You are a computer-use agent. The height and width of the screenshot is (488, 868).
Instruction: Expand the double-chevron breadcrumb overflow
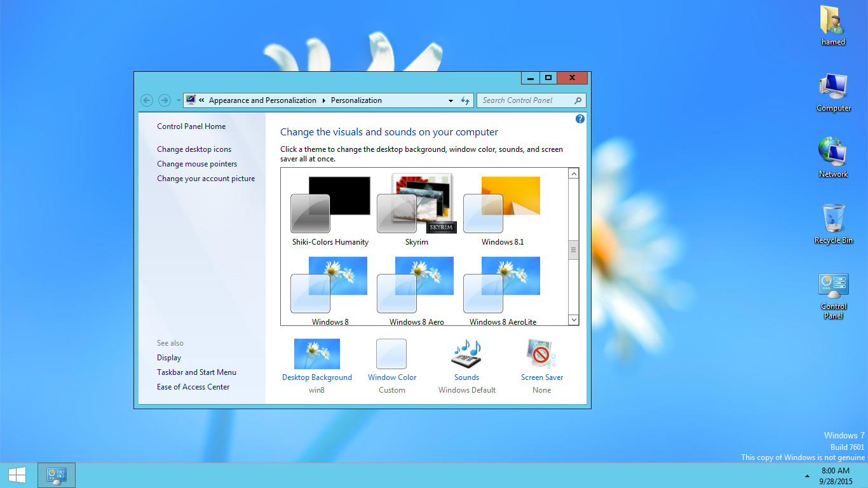202,100
